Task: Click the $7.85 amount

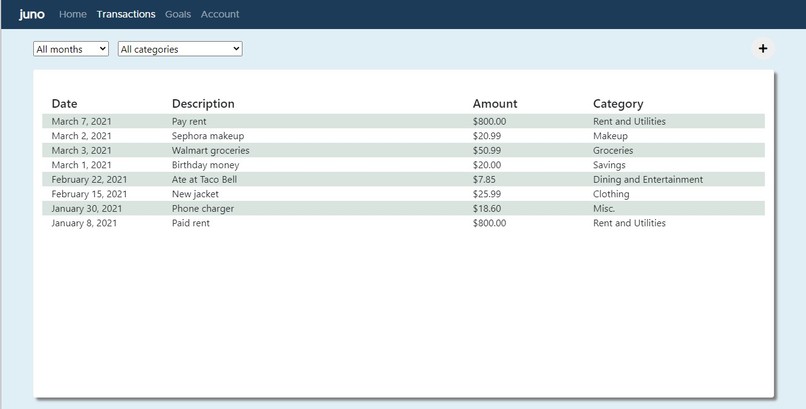Action: (484, 179)
